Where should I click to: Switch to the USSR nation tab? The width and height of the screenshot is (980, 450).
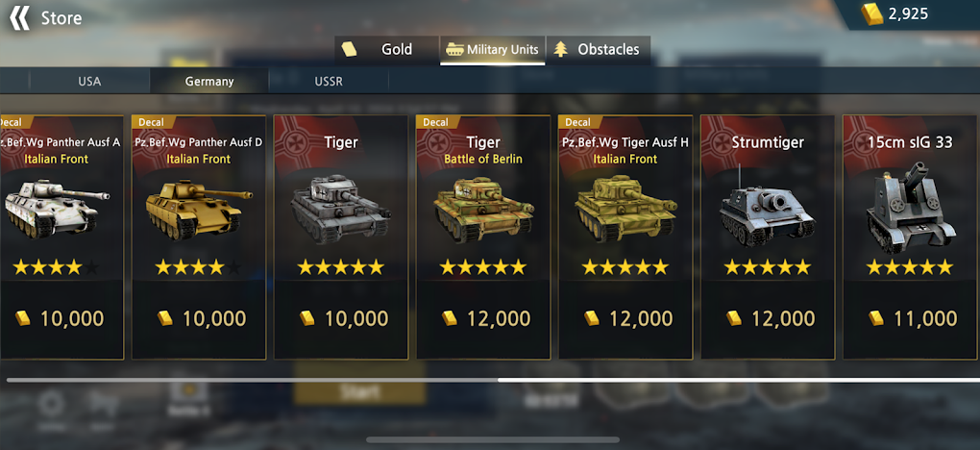(329, 82)
